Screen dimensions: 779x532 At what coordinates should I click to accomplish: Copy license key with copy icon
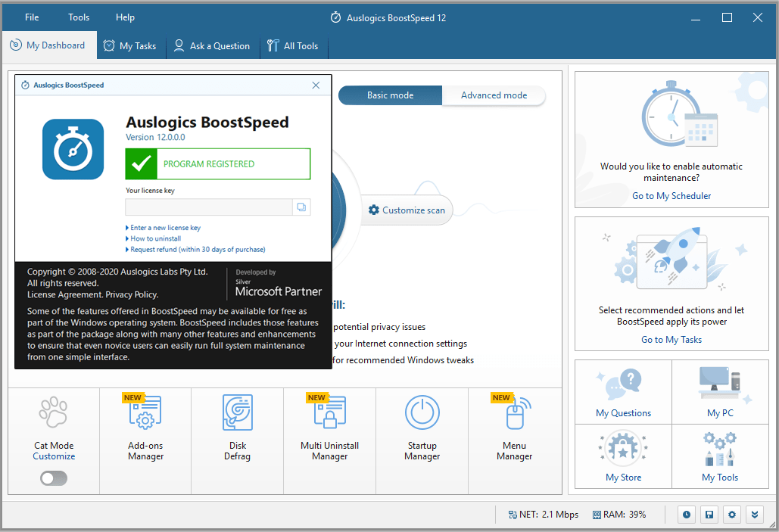(301, 207)
